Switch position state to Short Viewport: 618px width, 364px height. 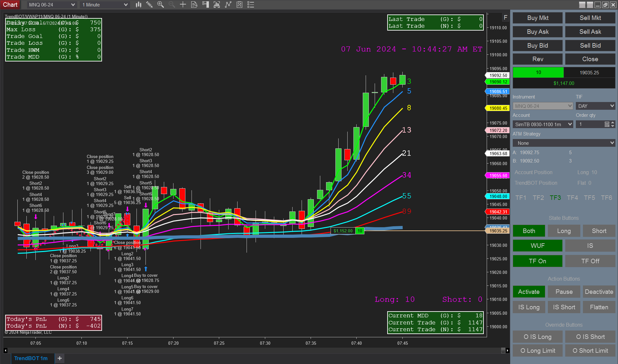(599, 231)
